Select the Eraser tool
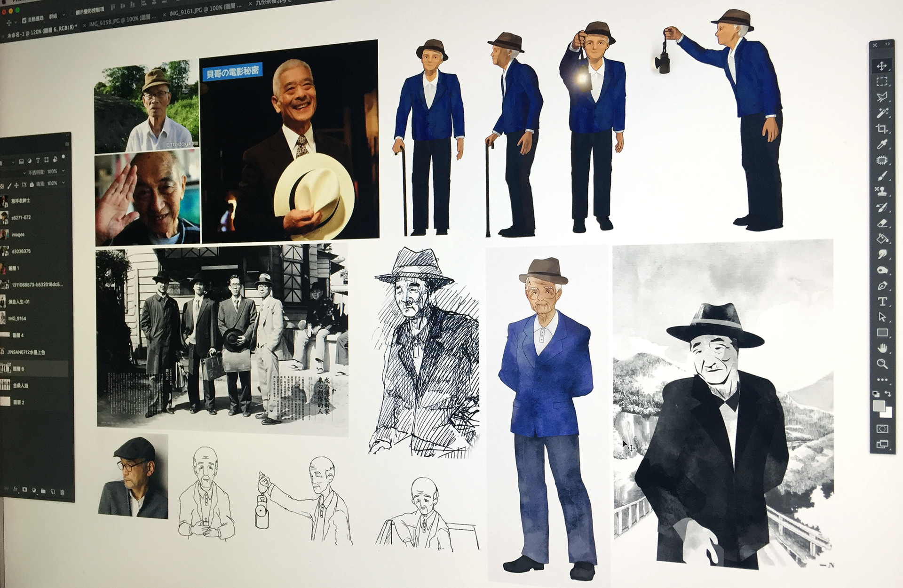The height and width of the screenshot is (588, 903). pos(882,223)
